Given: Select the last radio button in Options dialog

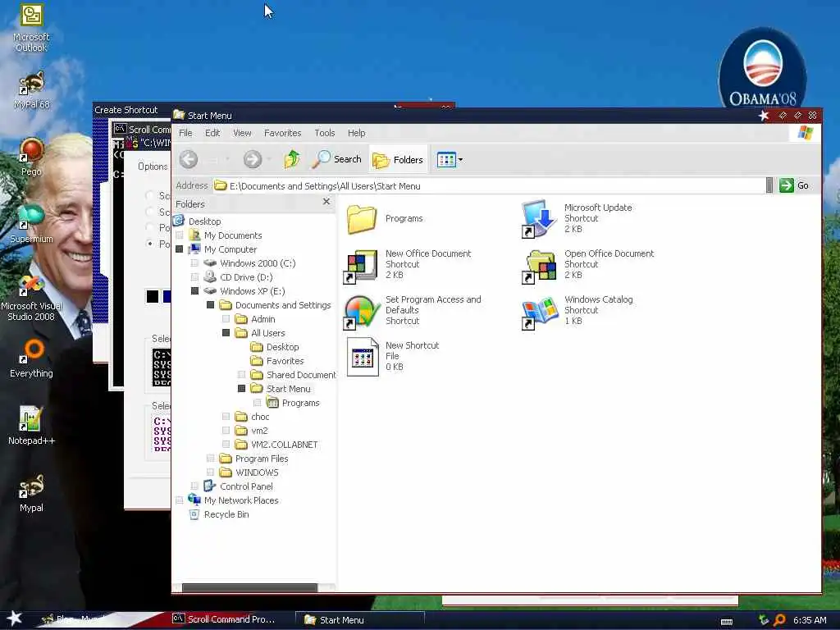Looking at the screenshot, I should pyautogui.click(x=150, y=244).
